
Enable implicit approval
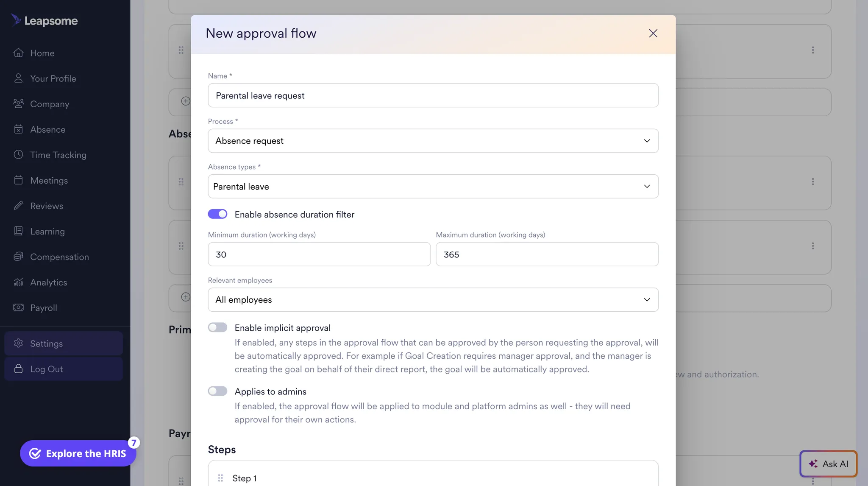[217, 327]
